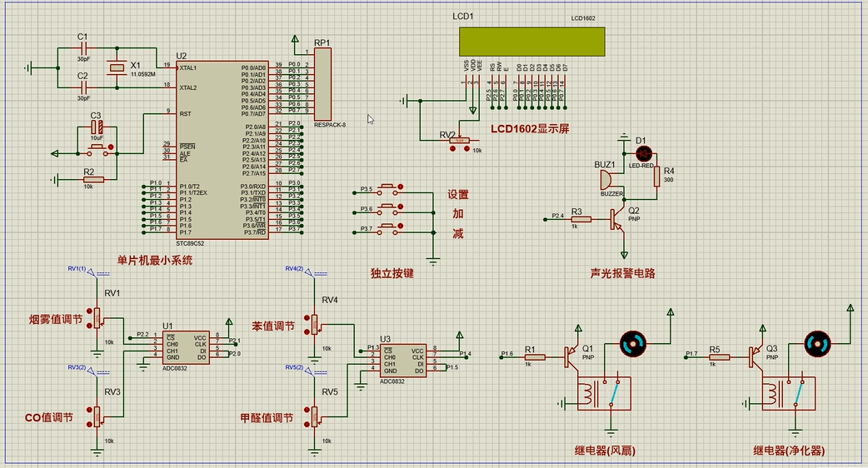This screenshot has height=468, width=868.
Task: Select the U2 STC89C52 microcontroller chip
Action: pos(221,150)
